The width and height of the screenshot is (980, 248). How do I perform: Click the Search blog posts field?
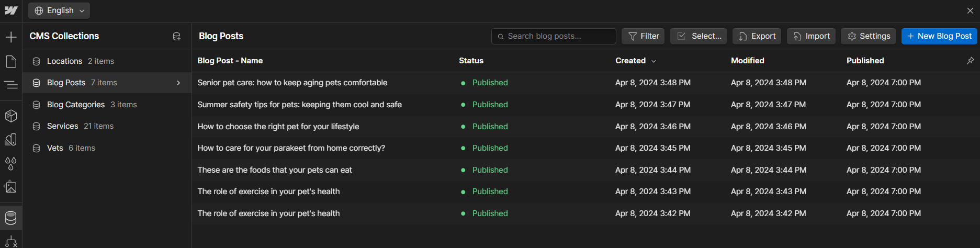(554, 36)
